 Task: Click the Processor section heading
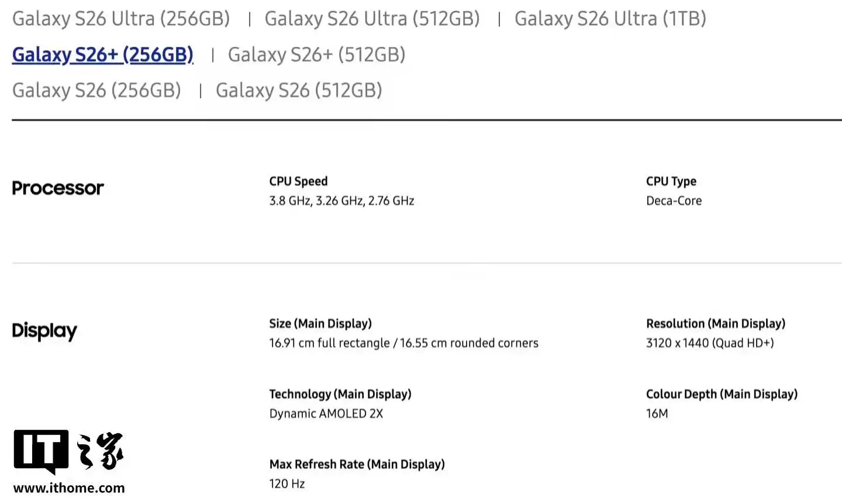click(x=58, y=188)
